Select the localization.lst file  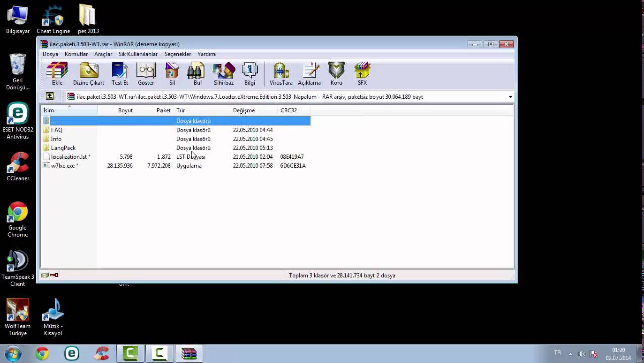click(176, 157)
